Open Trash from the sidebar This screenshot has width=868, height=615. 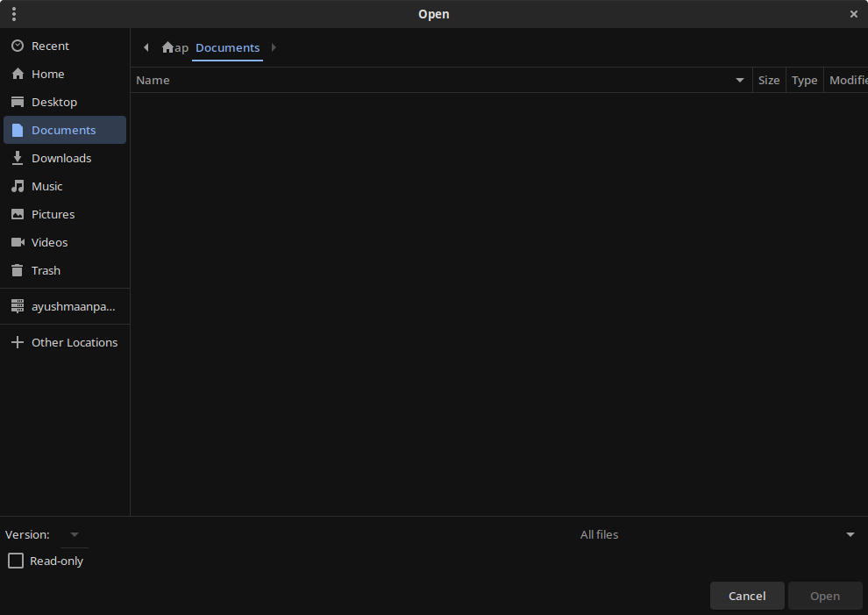coord(65,270)
